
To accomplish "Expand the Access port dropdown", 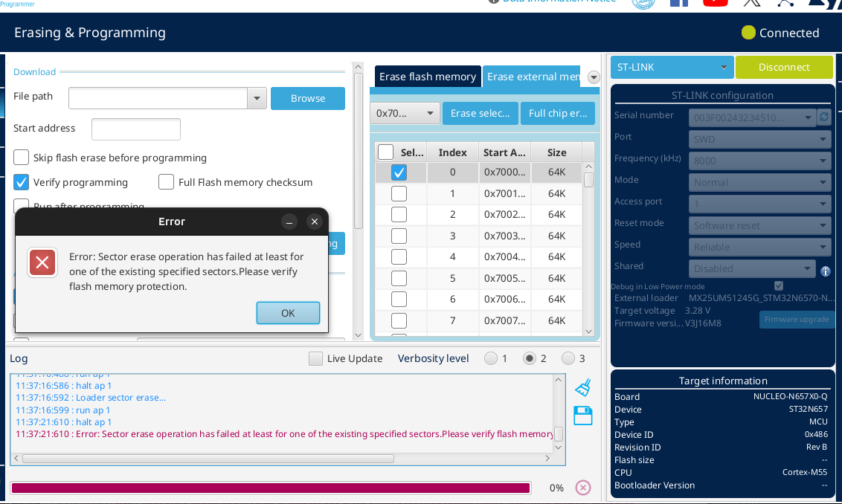I will tap(759, 204).
